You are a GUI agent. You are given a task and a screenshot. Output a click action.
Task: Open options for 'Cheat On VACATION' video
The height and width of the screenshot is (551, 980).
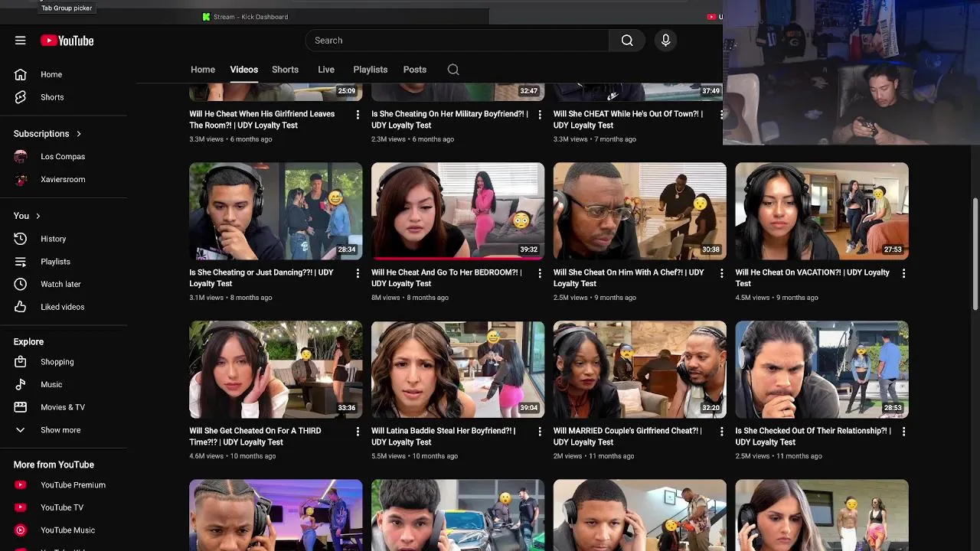click(903, 273)
